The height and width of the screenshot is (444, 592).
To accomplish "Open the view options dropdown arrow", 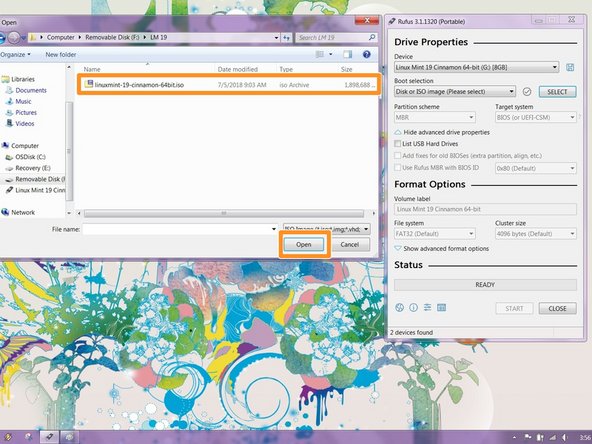I will click(331, 54).
